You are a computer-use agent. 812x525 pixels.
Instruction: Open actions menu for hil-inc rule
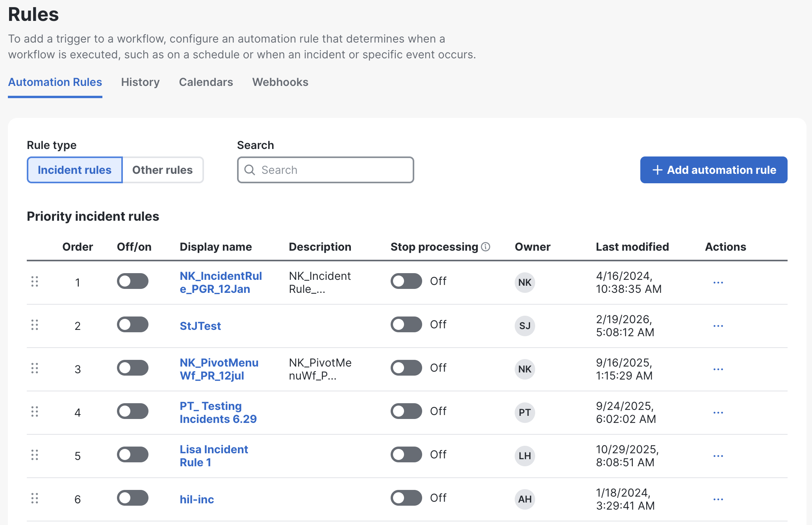coord(718,499)
